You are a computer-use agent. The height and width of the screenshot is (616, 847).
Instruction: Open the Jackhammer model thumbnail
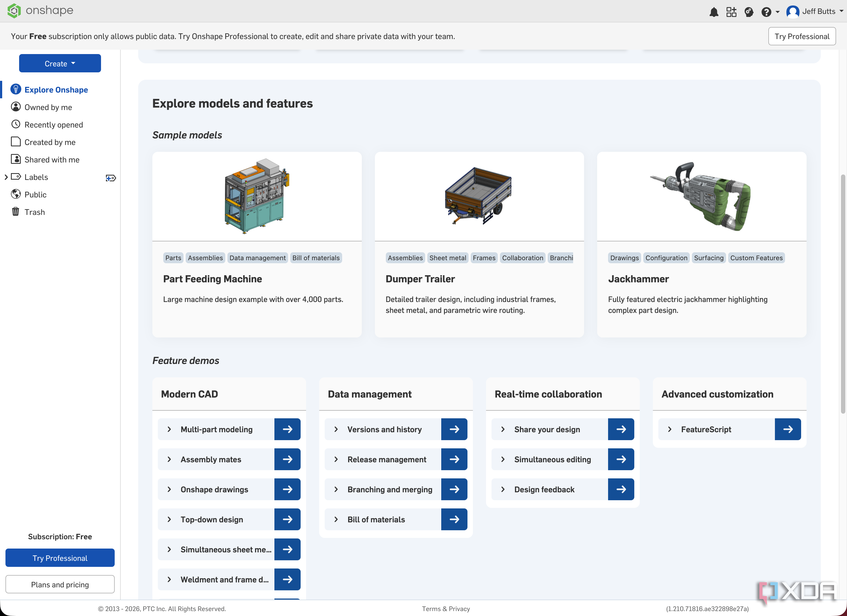(x=702, y=196)
